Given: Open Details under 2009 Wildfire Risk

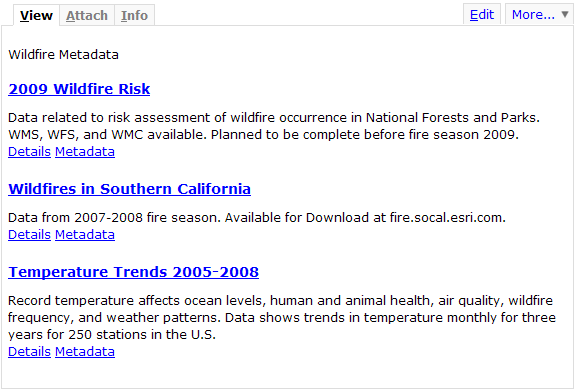Looking at the screenshot, I should [x=29, y=151].
